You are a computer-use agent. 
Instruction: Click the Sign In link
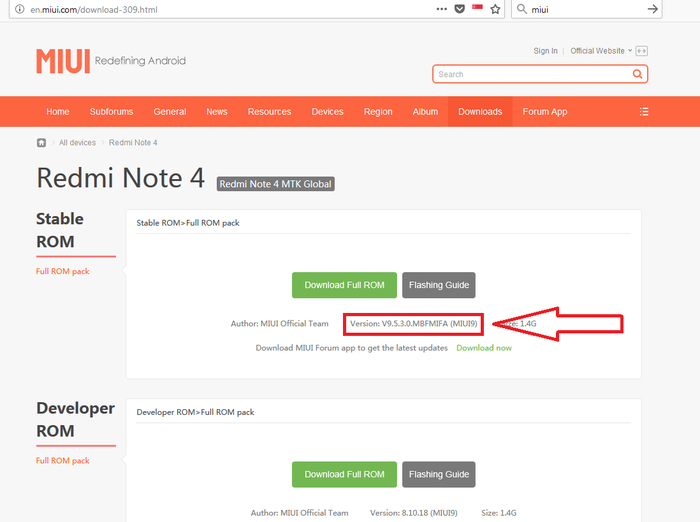click(545, 51)
